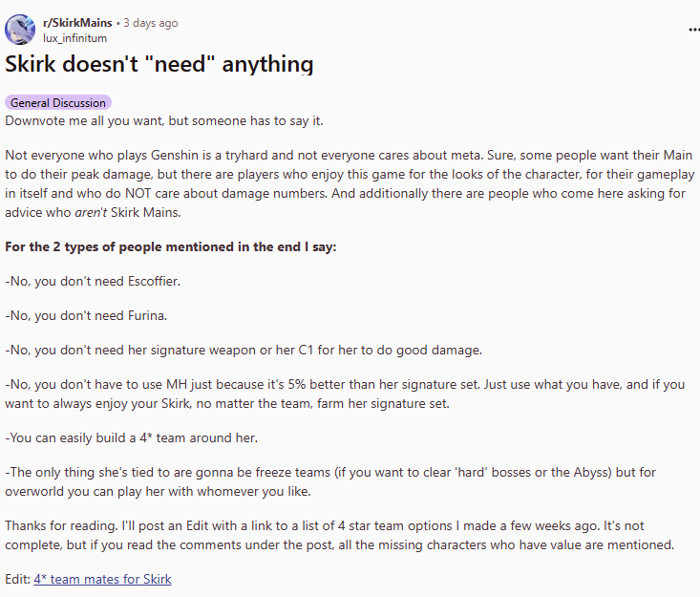Visit the r/SkirkMains subreddit link
This screenshot has height=597, width=700.
77,23
